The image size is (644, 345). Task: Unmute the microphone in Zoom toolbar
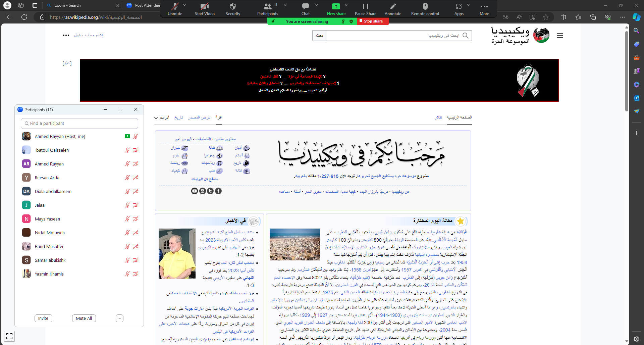175,8
